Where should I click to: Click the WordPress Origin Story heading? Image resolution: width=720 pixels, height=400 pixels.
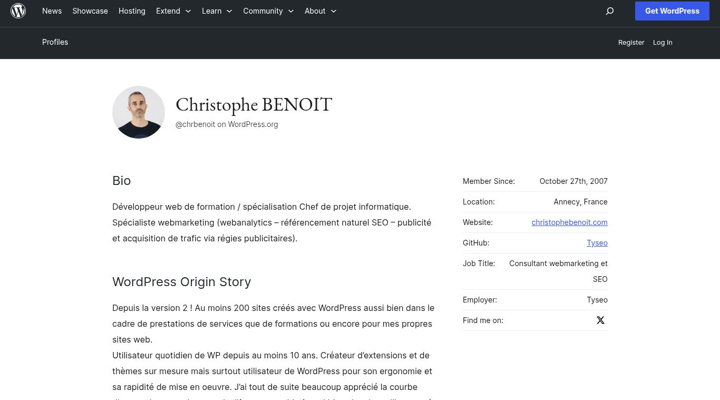[181, 282]
